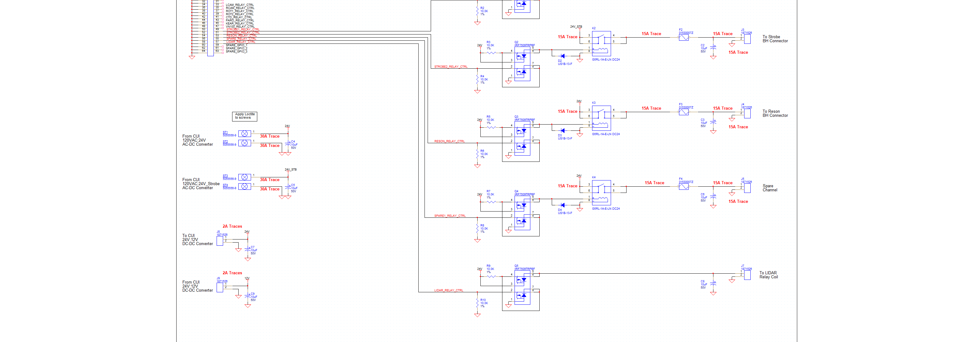Select connector J4 symbol
This screenshot has width=980, height=342.
coord(747,113)
